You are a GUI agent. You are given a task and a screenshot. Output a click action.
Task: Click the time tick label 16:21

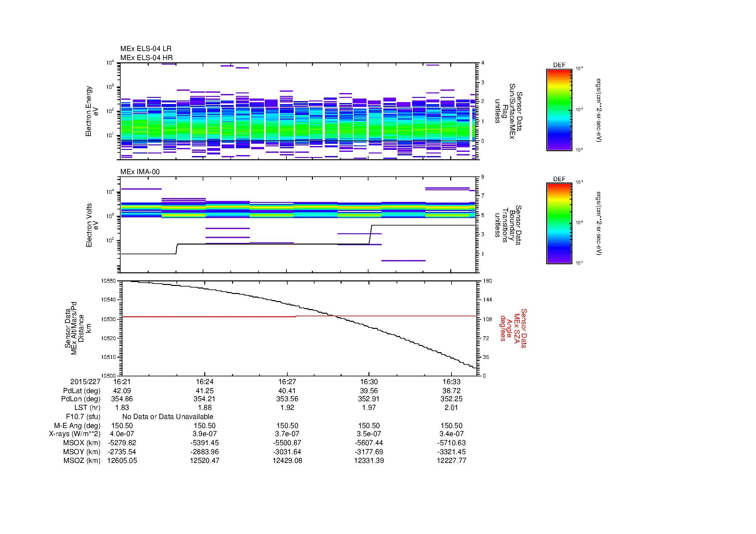[122, 382]
